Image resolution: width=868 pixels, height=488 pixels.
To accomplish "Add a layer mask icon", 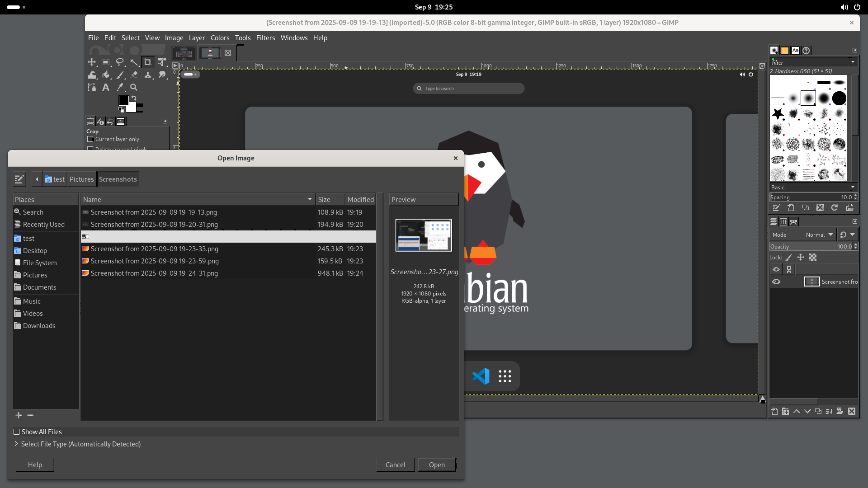I will 840,411.
